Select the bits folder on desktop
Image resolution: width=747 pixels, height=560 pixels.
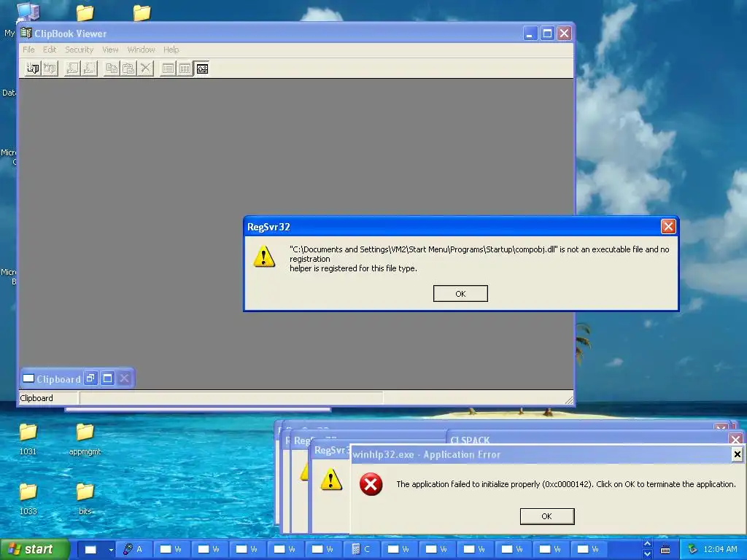[85, 499]
